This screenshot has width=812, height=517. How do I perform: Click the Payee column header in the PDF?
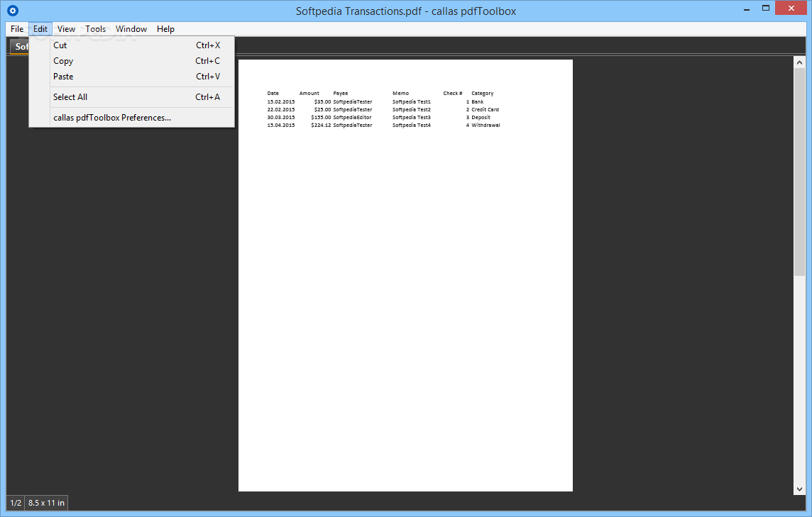[340, 94]
